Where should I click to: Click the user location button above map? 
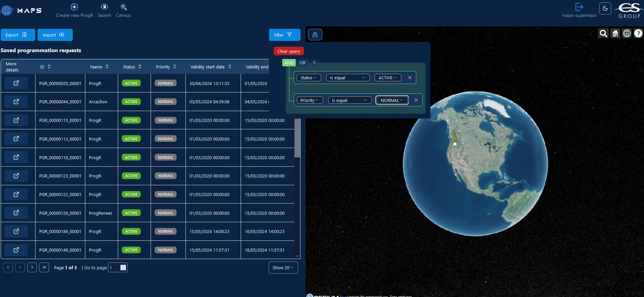point(315,35)
